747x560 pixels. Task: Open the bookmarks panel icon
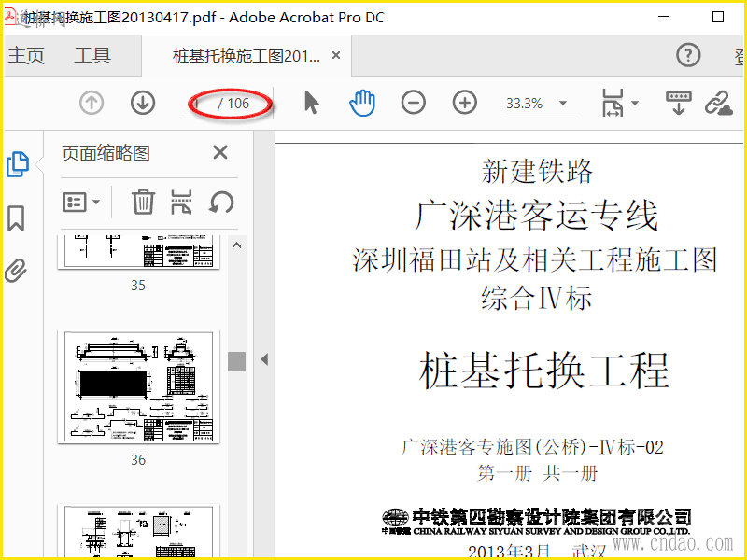[x=16, y=218]
